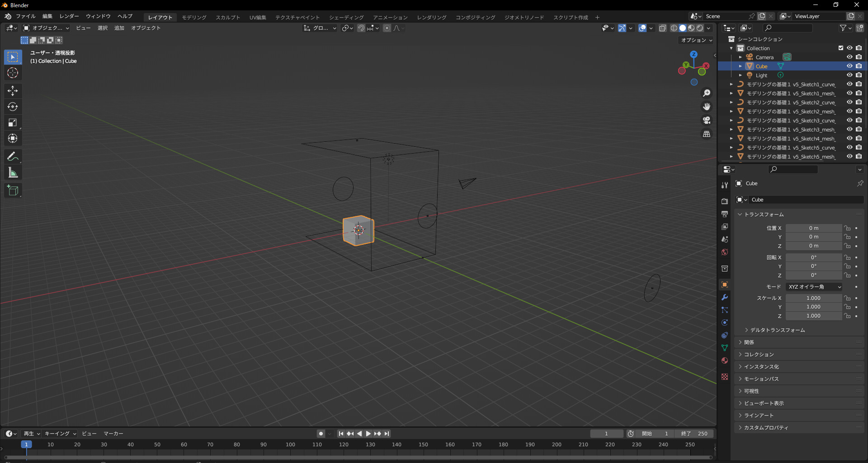Play the animation forward
The width and height of the screenshot is (868, 463).
point(368,434)
